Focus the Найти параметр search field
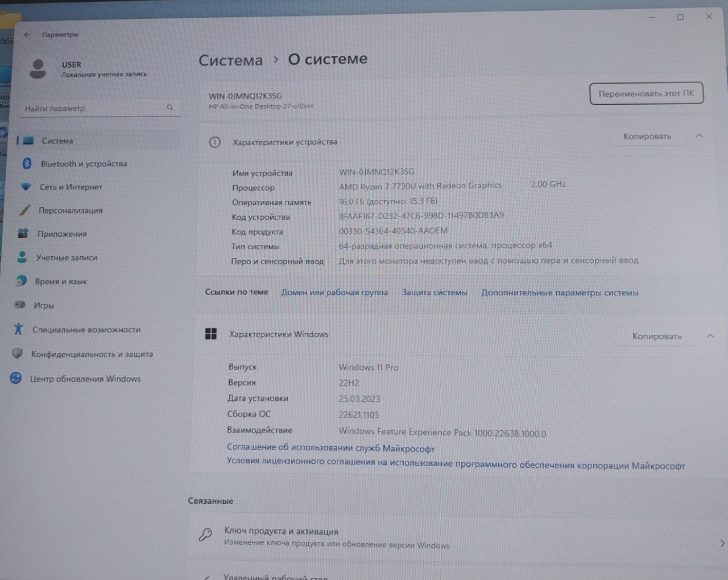This screenshot has height=580, width=728. coord(100,108)
